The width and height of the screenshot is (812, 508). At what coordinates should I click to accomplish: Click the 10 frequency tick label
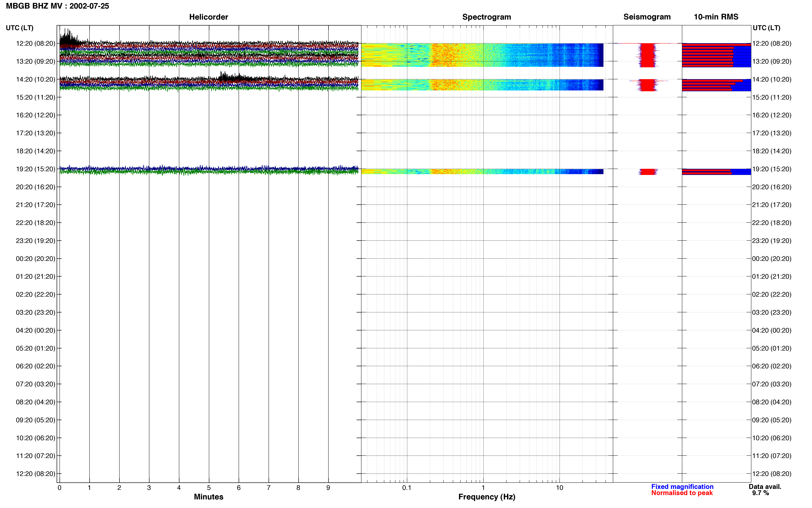[559, 487]
